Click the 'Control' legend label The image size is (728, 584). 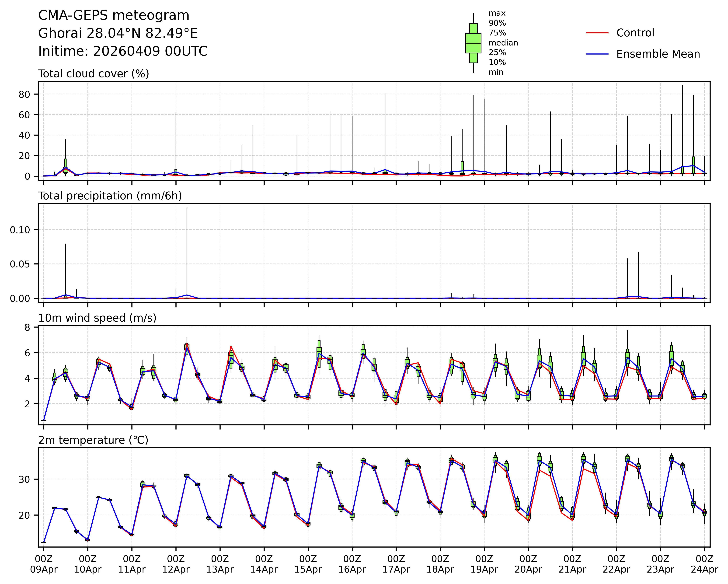click(635, 33)
